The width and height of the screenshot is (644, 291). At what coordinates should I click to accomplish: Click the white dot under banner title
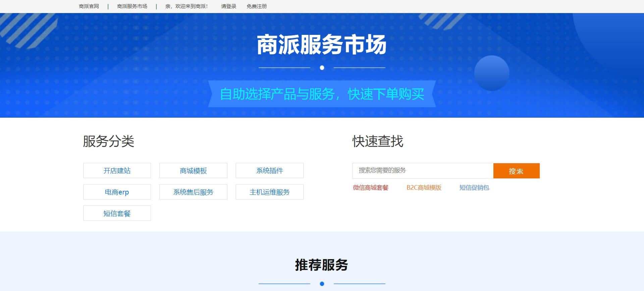coord(322,68)
